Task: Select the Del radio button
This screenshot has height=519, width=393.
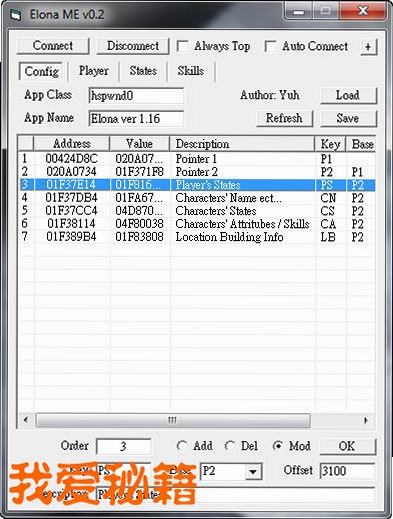Action: click(x=230, y=446)
